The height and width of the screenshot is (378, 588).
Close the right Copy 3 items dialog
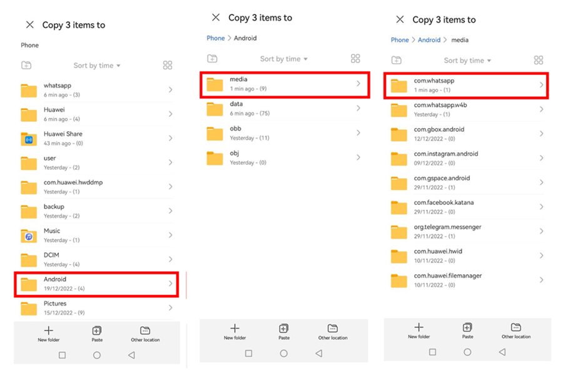pyautogui.click(x=400, y=19)
